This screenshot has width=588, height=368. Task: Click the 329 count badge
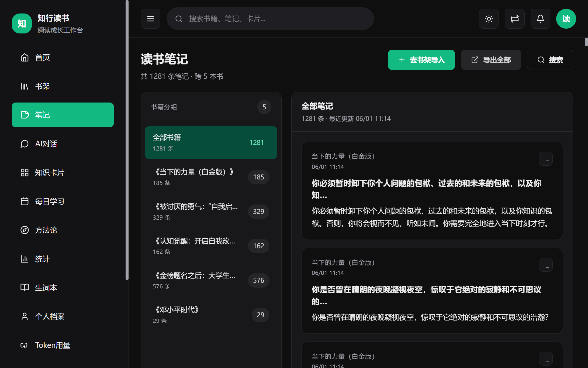[258, 212]
